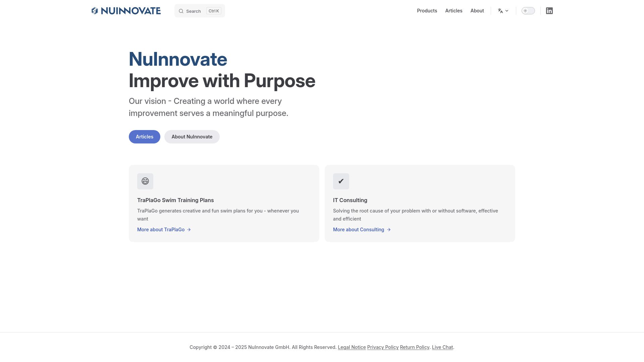The image size is (644, 362).
Task: Click the magnifier icon in the search box
Action: click(181, 11)
